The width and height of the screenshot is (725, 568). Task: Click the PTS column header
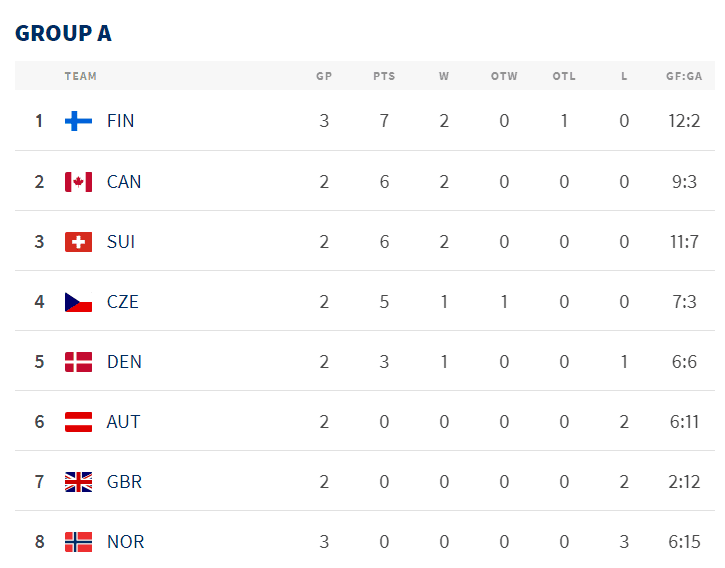pyautogui.click(x=384, y=76)
